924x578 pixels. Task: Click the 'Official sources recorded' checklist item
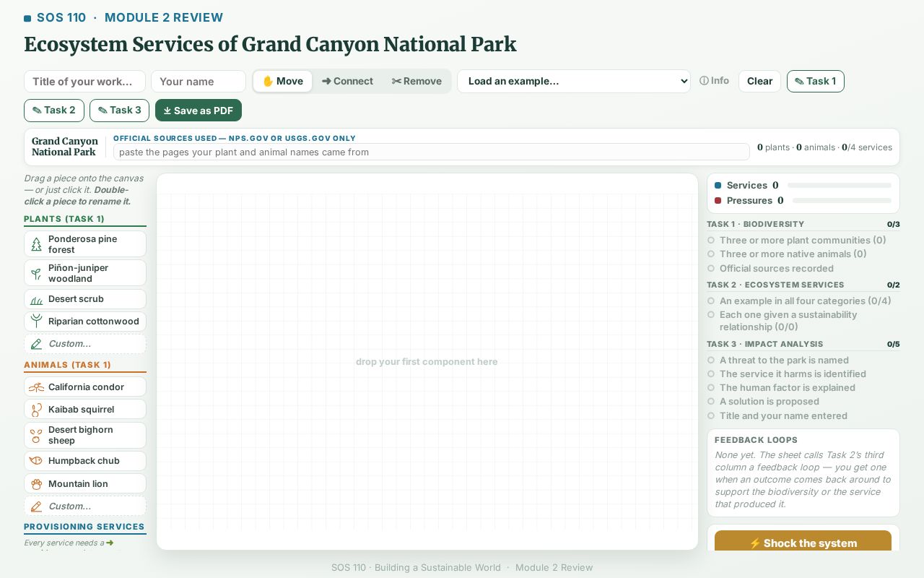click(x=803, y=269)
